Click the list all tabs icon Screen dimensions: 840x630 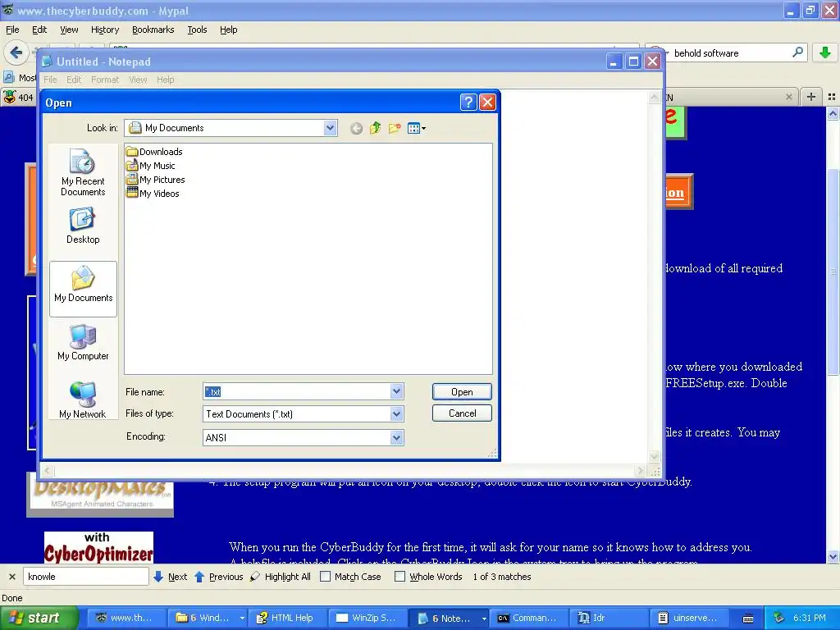(x=832, y=97)
